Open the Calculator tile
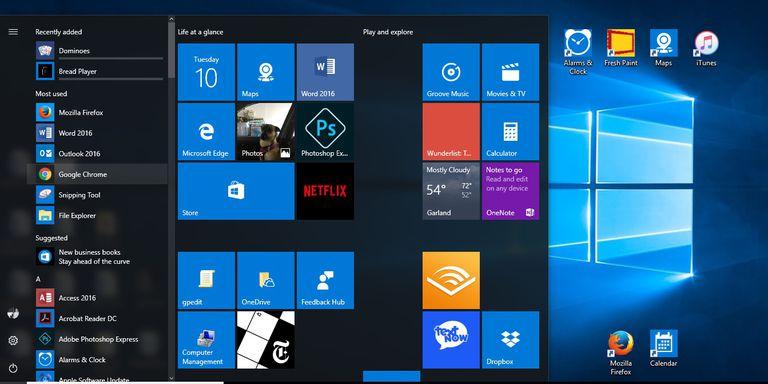The height and width of the screenshot is (384, 768). (510, 132)
